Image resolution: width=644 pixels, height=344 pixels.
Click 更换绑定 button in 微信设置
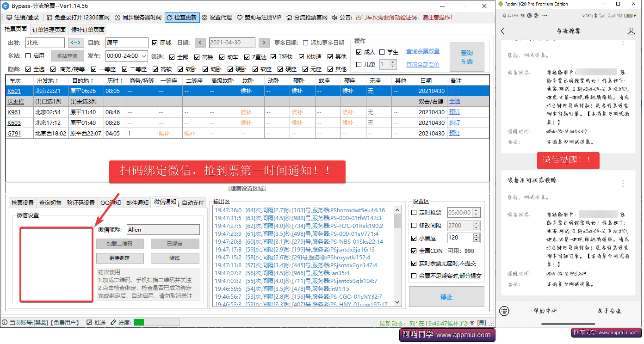coord(120,258)
